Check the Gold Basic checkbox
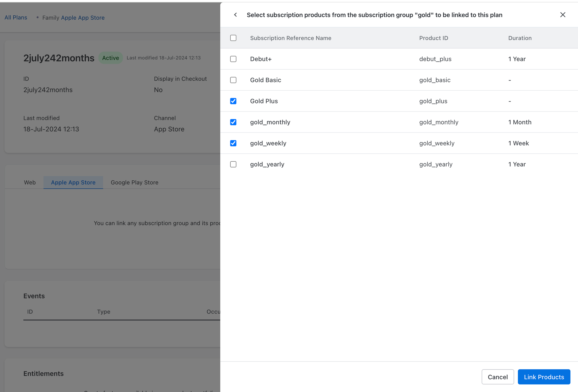This screenshot has height=392, width=578. coord(233,80)
